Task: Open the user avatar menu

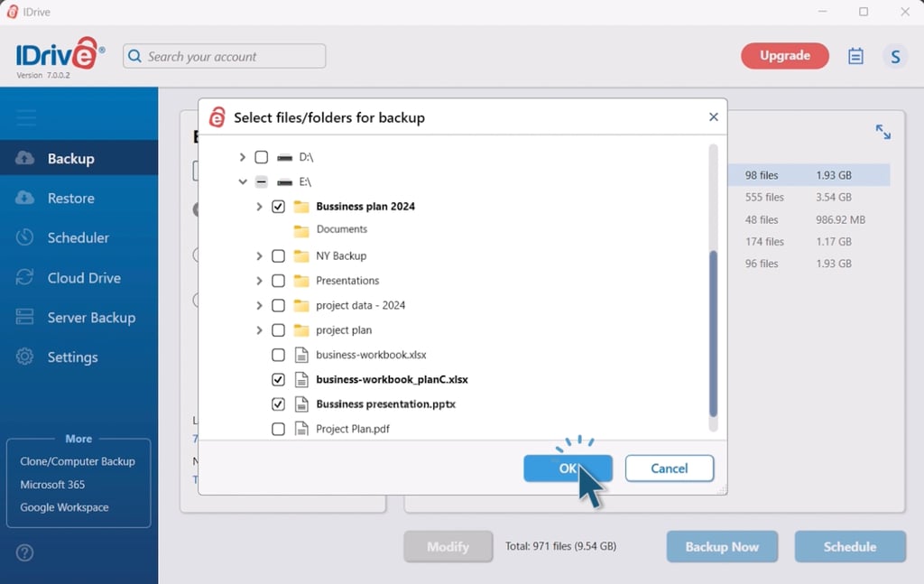Action: click(895, 56)
